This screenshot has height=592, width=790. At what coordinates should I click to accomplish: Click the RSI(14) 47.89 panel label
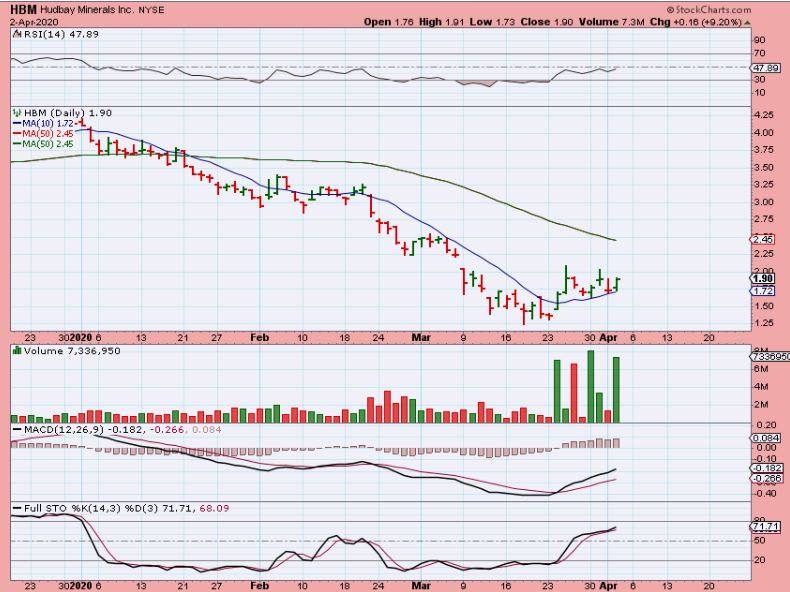pyautogui.click(x=61, y=34)
